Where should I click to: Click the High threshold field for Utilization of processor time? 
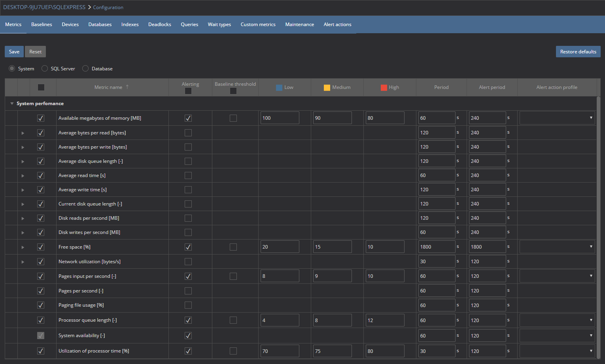385,351
